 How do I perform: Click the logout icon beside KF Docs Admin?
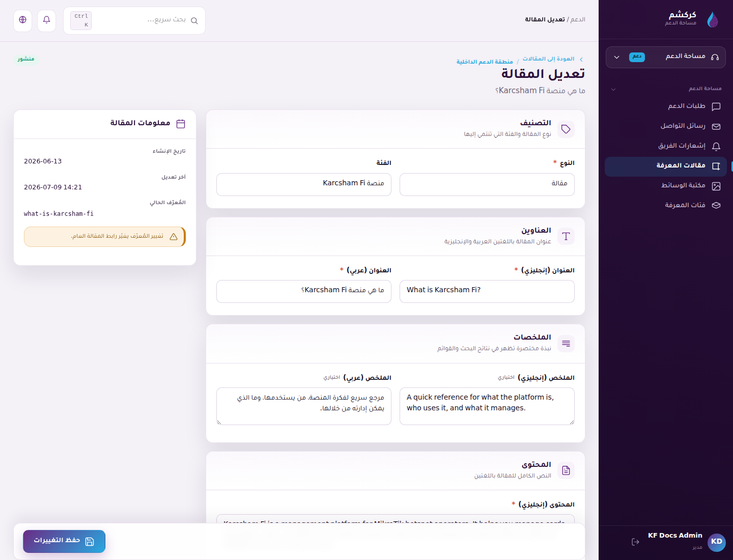[635, 542]
